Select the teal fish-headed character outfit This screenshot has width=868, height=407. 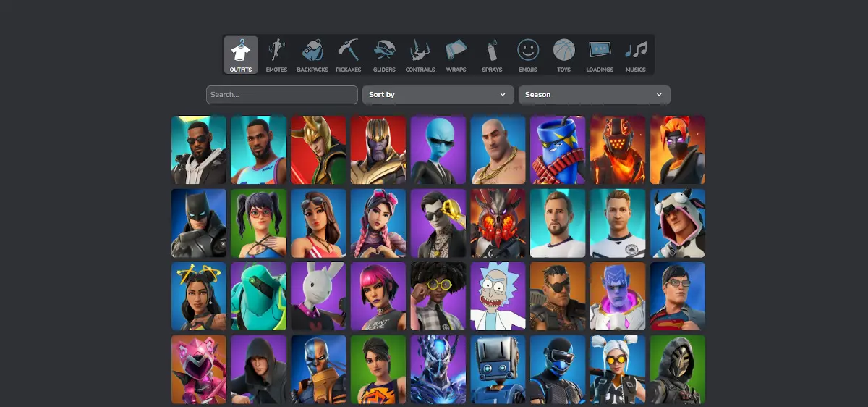click(258, 296)
